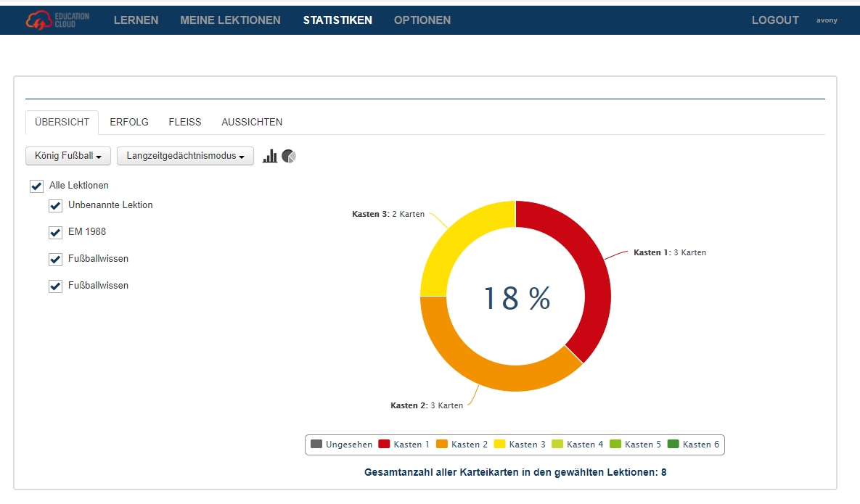Toggle Kasten 2 legend marker
860x504 pixels.
pyautogui.click(x=442, y=444)
